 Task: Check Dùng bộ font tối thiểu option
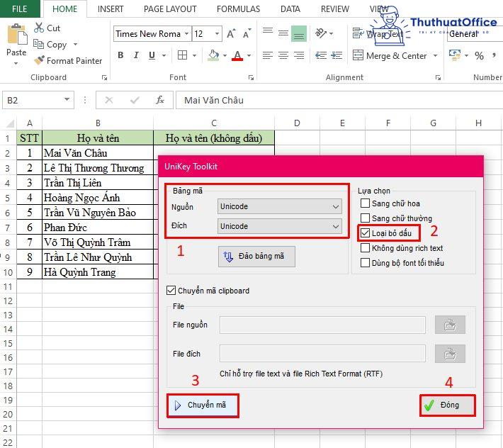pos(365,263)
